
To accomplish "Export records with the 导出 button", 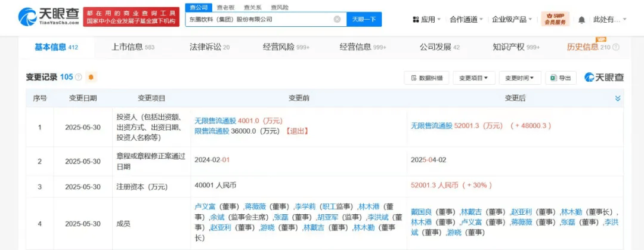I will point(561,78).
